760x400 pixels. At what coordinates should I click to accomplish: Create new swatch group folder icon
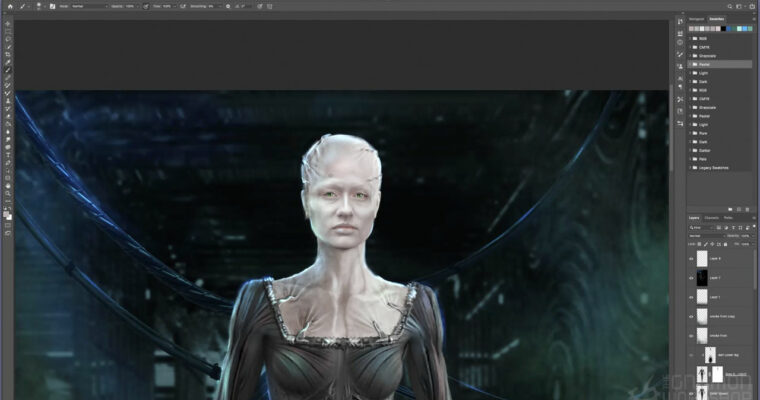click(730, 209)
